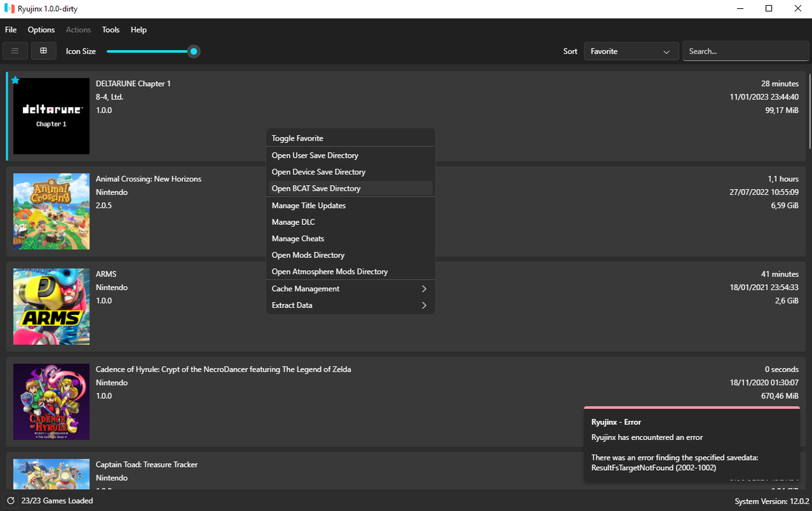The image size is (812, 511).
Task: Click the Icon Size slider handle
Action: click(193, 51)
